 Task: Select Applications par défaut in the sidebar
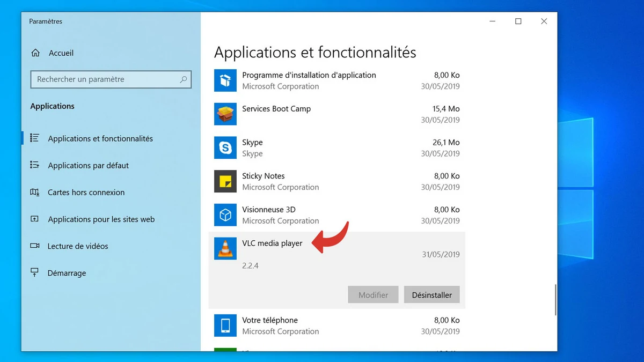tap(89, 165)
